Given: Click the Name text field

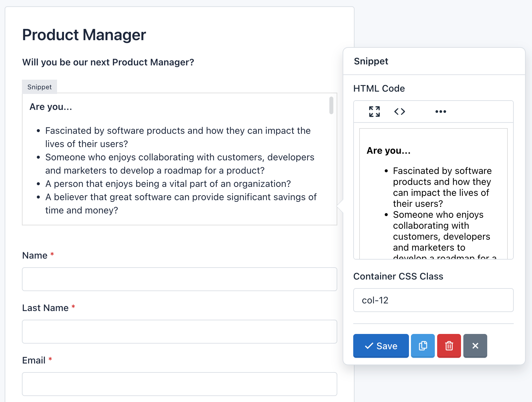Looking at the screenshot, I should (179, 279).
